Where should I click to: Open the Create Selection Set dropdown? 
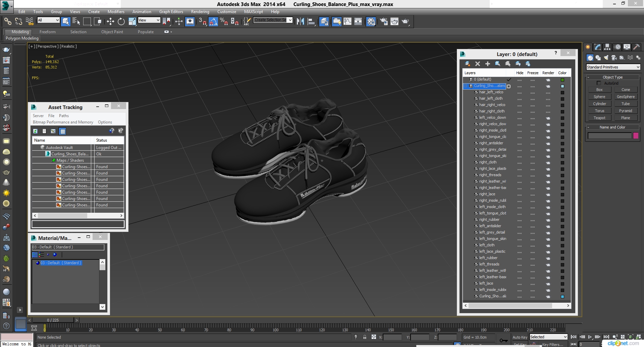(x=273, y=20)
